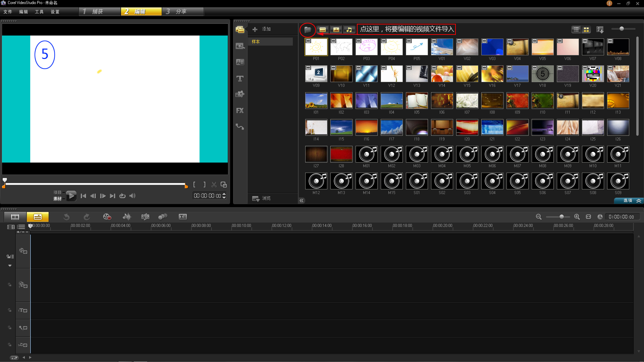Image resolution: width=644 pixels, height=362 pixels.
Task: Expand track manager dropdown arrow
Action: 10,265
